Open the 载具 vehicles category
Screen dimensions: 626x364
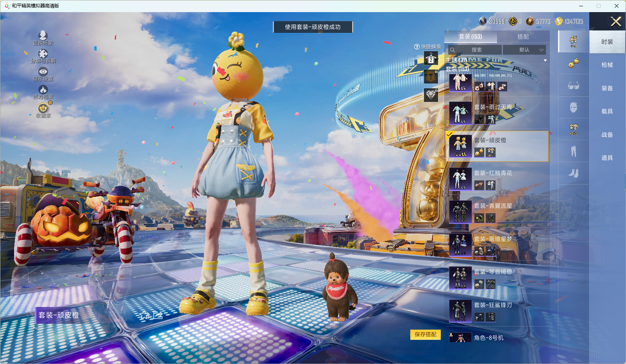[607, 111]
